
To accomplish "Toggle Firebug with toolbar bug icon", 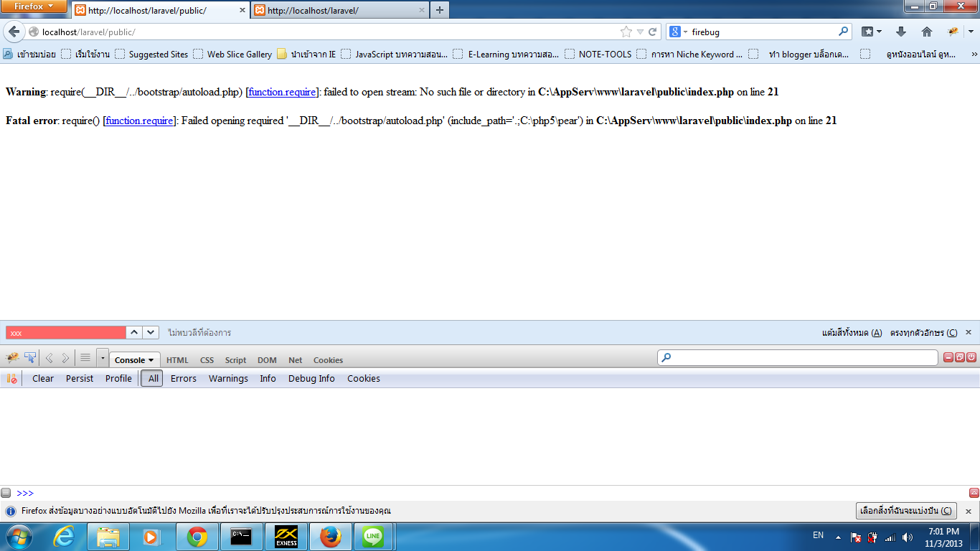I will (953, 32).
